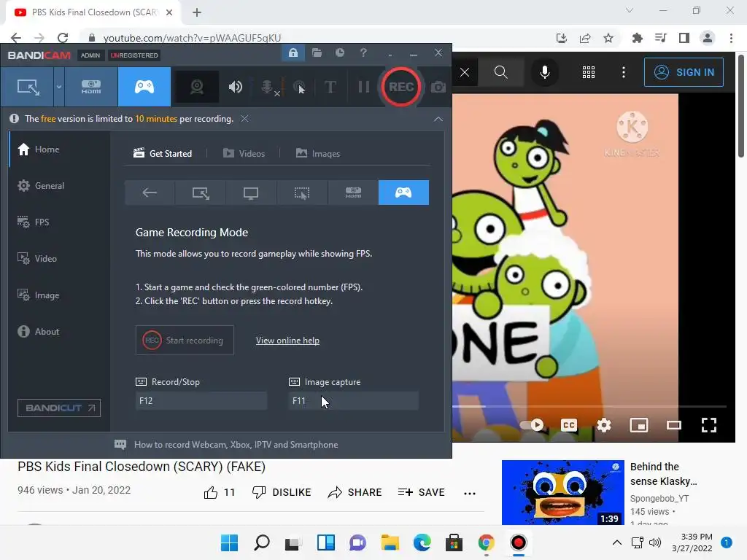Collapse the Bandicam settings panel
Viewport: 747px width, 560px height.
(438, 119)
